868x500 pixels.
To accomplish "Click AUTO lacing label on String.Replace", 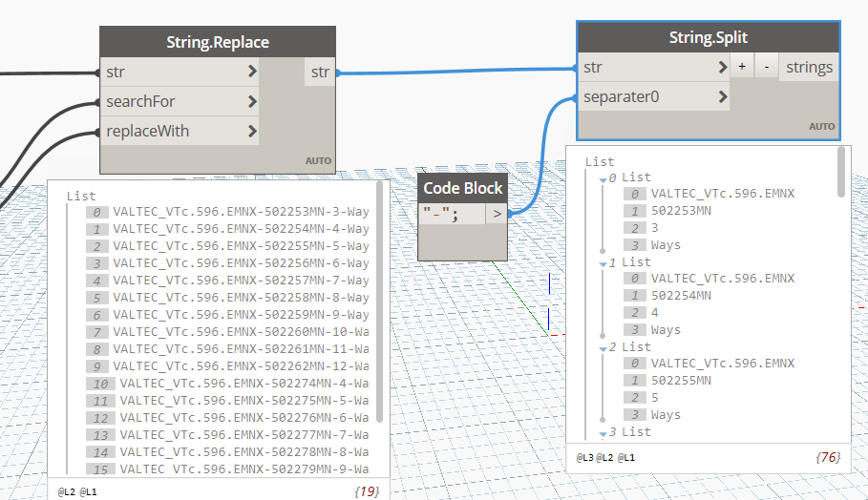I will [x=318, y=161].
